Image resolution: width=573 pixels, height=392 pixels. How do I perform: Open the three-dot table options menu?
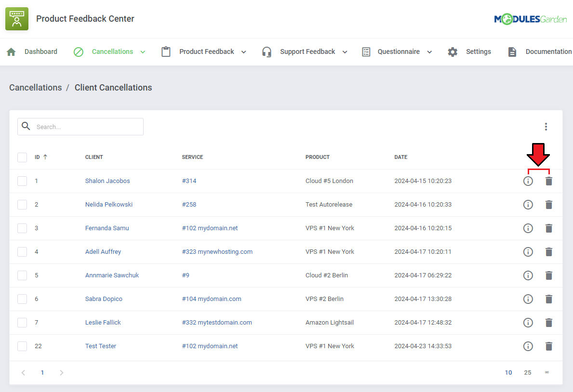click(x=546, y=126)
